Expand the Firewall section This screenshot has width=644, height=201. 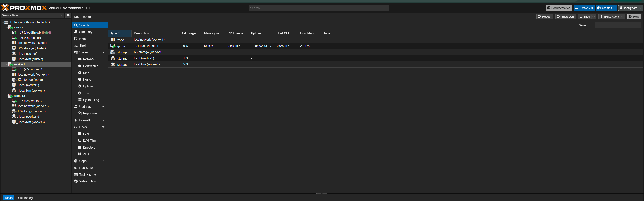pos(103,120)
